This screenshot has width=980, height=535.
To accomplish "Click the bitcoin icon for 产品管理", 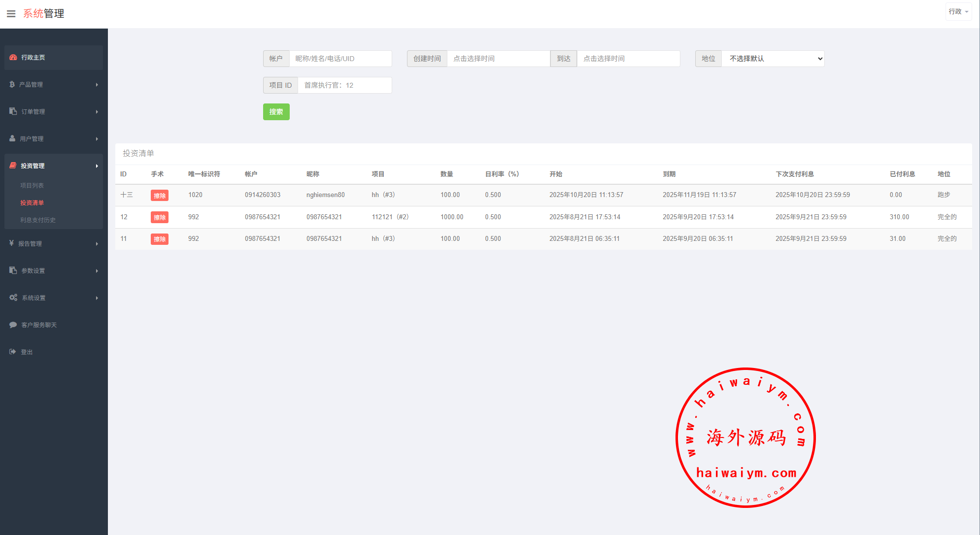I will pos(12,85).
